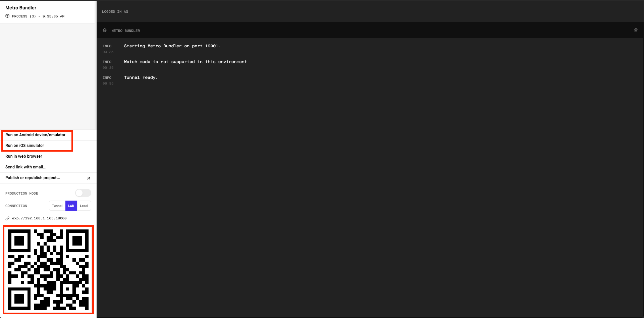Viewport: 644px width, 318px height.
Task: Click the LOGGED IN AS label
Action: pyautogui.click(x=115, y=12)
